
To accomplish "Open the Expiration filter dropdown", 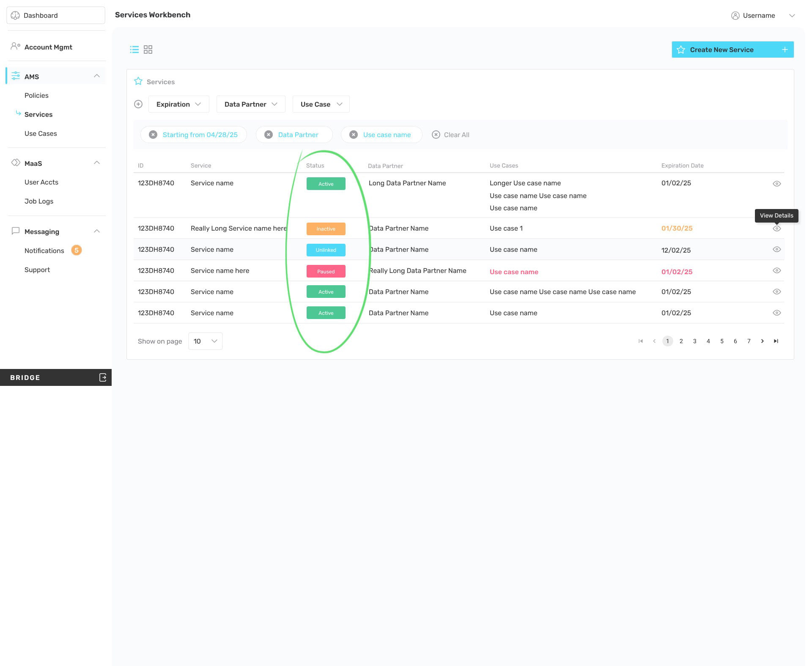I will 178,104.
